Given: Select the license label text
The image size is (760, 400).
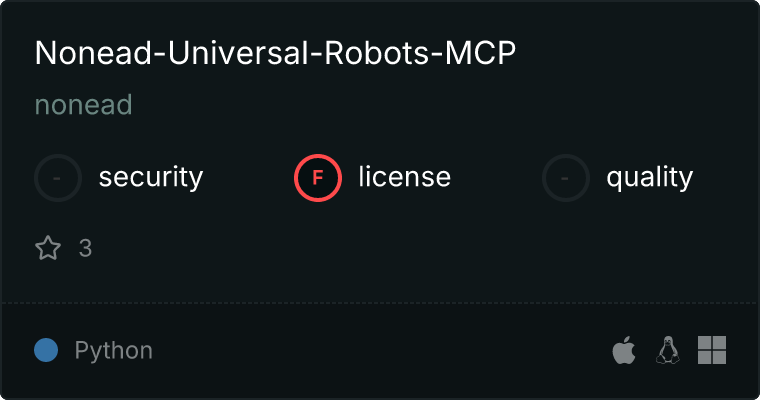Looking at the screenshot, I should [405, 176].
